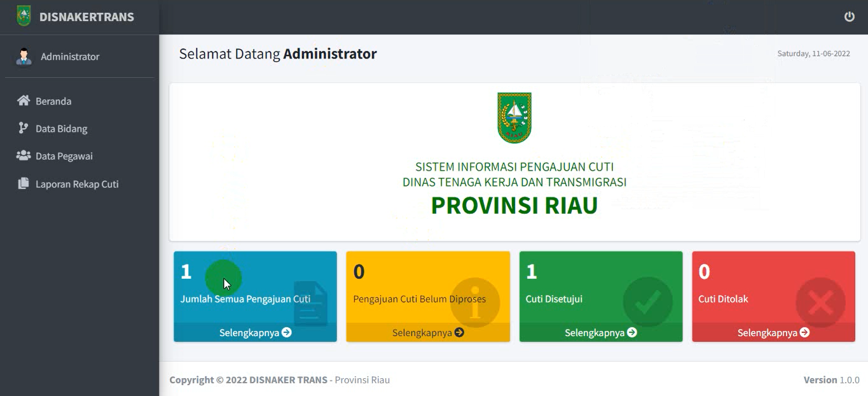Click the Cuti Disetujui label
Viewport: 868px width, 396px height.
coord(554,299)
